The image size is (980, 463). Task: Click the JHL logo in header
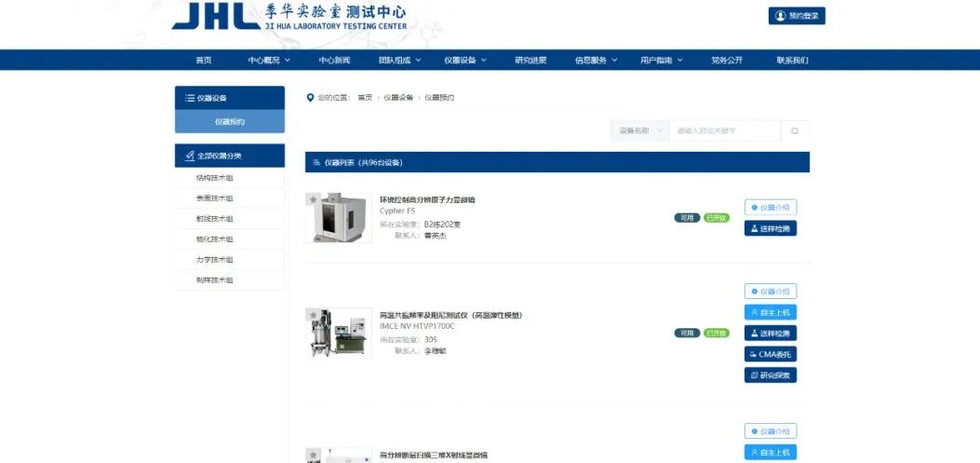(208, 16)
